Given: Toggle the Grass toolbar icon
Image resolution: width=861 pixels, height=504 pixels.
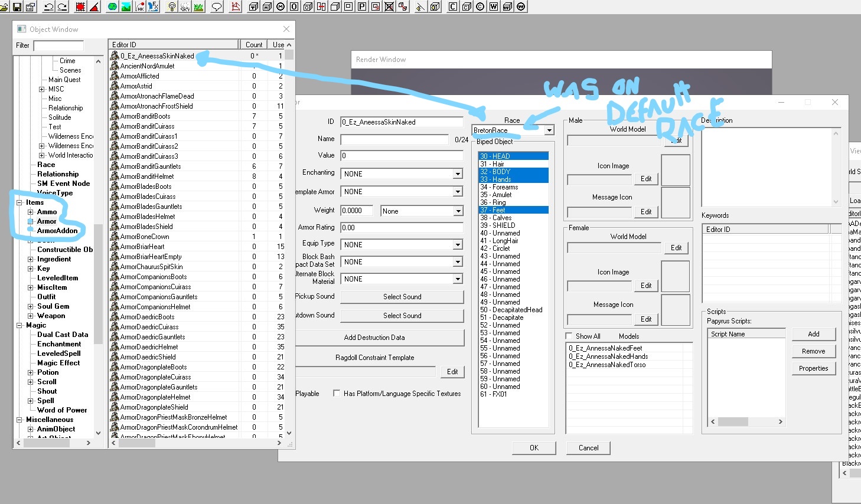Looking at the screenshot, I should point(198,6).
